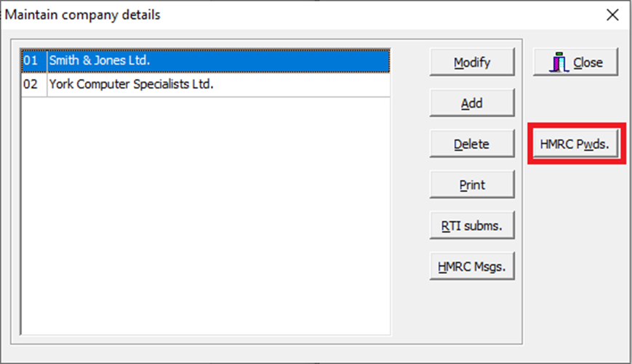Click company code 02 cell

coord(34,84)
